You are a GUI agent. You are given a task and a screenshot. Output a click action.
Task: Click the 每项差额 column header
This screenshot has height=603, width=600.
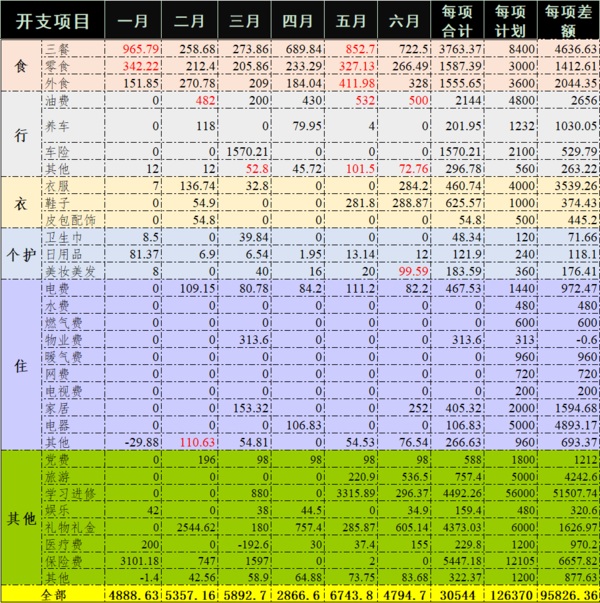568,20
